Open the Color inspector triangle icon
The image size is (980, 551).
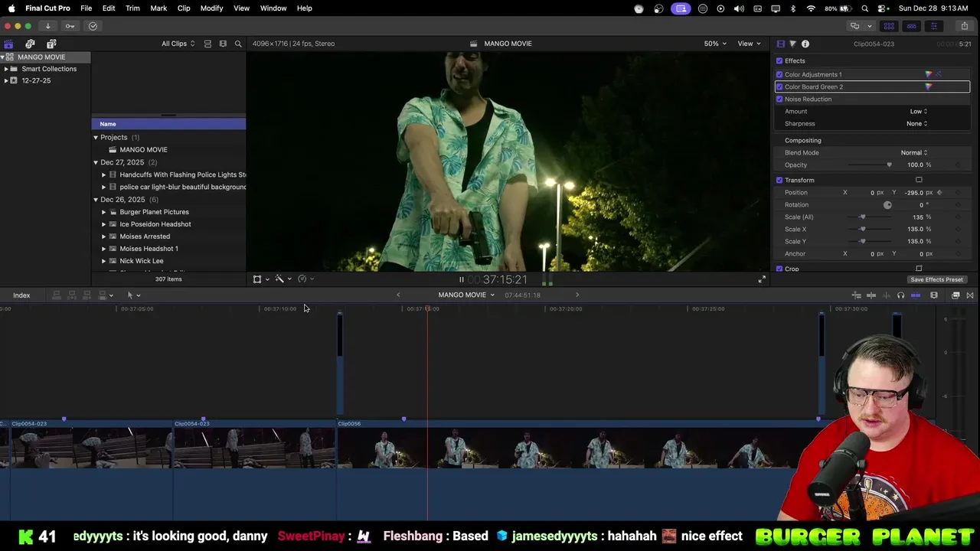click(792, 44)
